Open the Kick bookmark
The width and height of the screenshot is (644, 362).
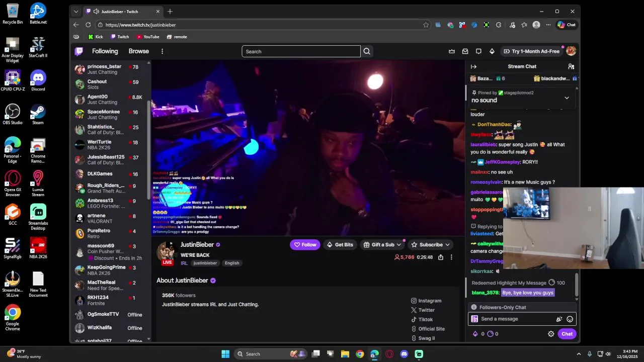96,37
